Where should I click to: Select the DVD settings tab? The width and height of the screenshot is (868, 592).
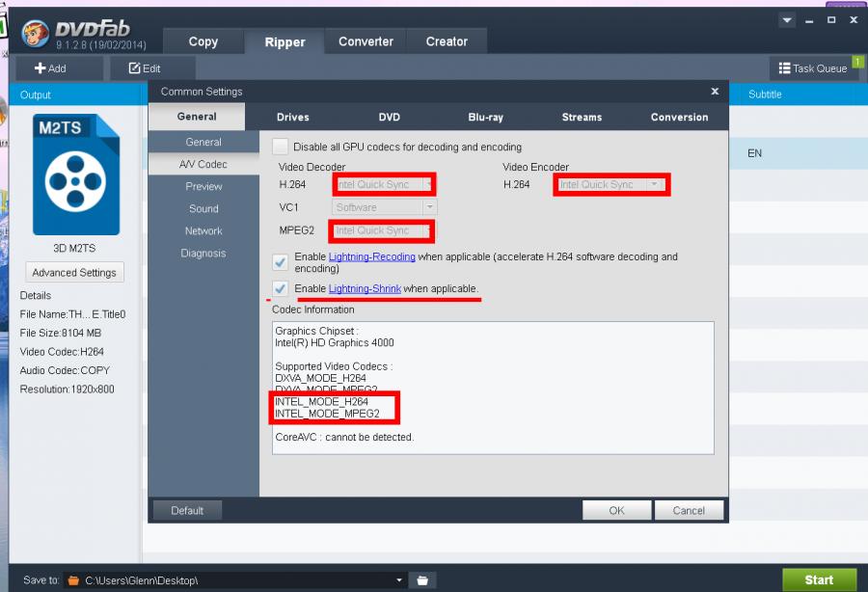(390, 117)
